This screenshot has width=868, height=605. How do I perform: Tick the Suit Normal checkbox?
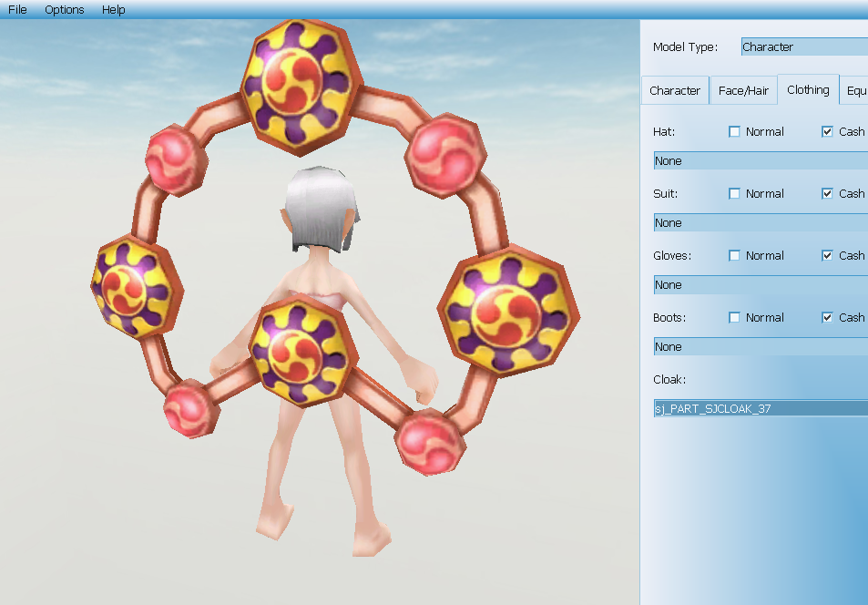[x=735, y=194]
